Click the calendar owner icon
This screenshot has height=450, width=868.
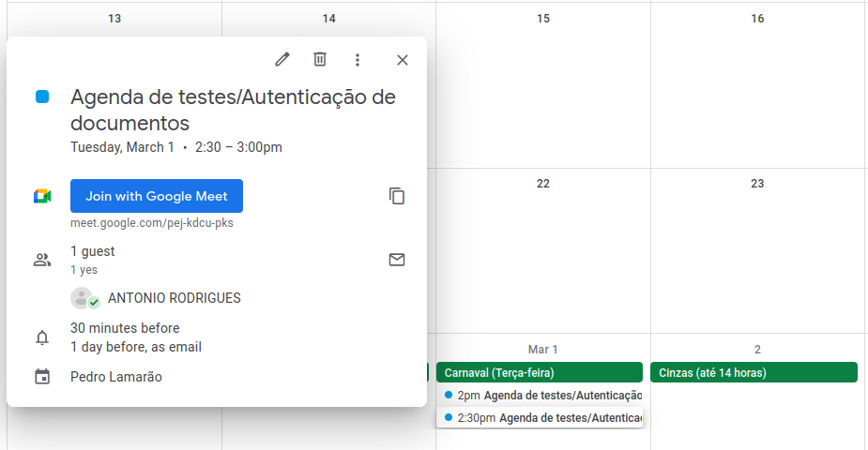click(x=42, y=377)
